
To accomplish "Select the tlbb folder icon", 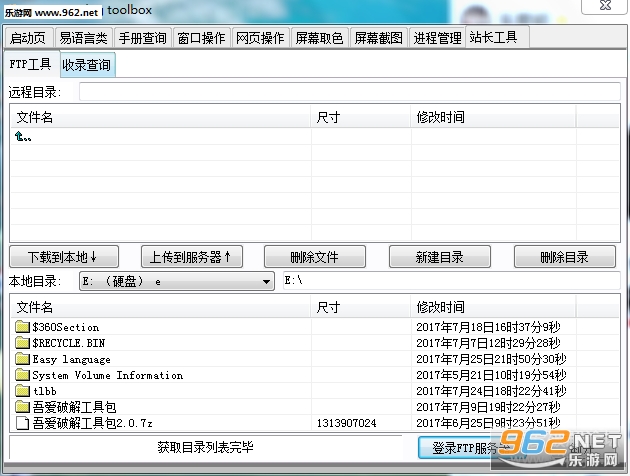I will click(x=22, y=391).
